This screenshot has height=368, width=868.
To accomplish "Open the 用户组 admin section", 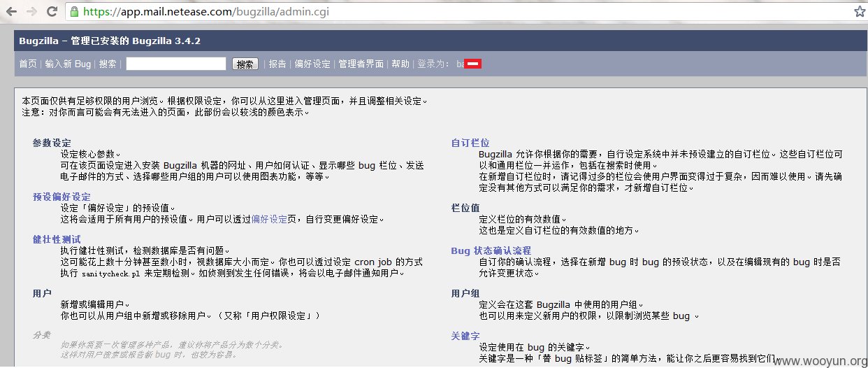I will [x=465, y=294].
